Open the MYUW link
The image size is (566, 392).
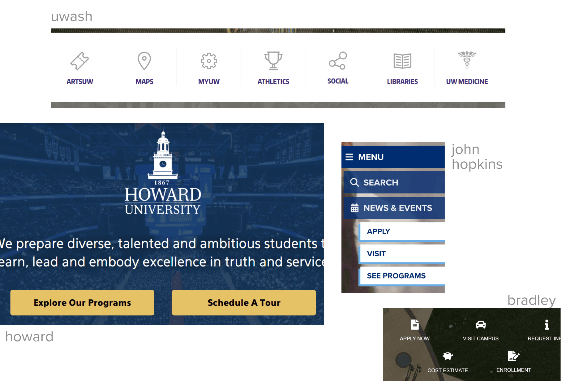tap(209, 82)
